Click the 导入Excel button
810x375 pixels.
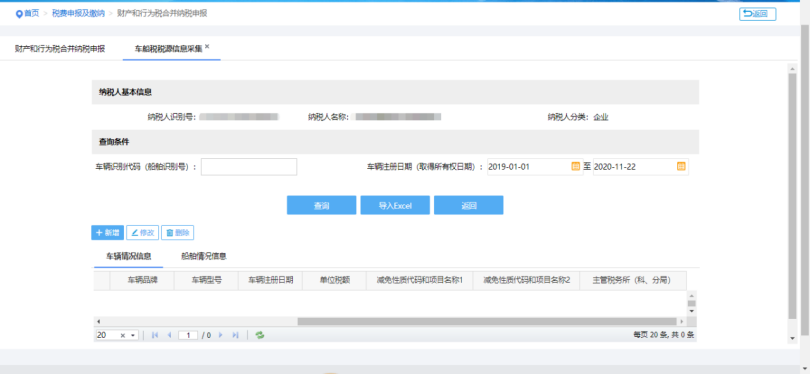click(395, 205)
